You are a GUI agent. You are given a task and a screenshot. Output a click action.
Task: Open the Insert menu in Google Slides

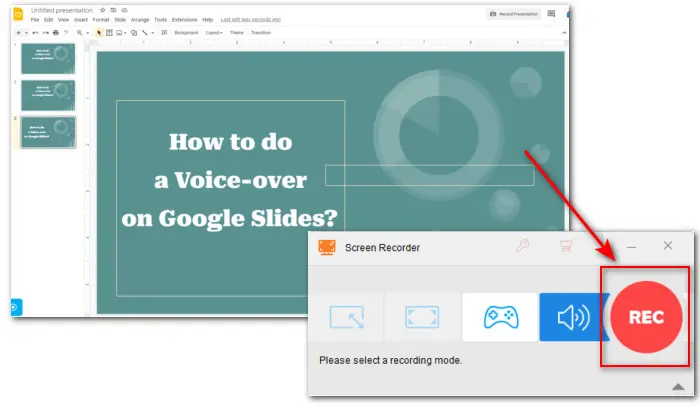pyautogui.click(x=81, y=20)
